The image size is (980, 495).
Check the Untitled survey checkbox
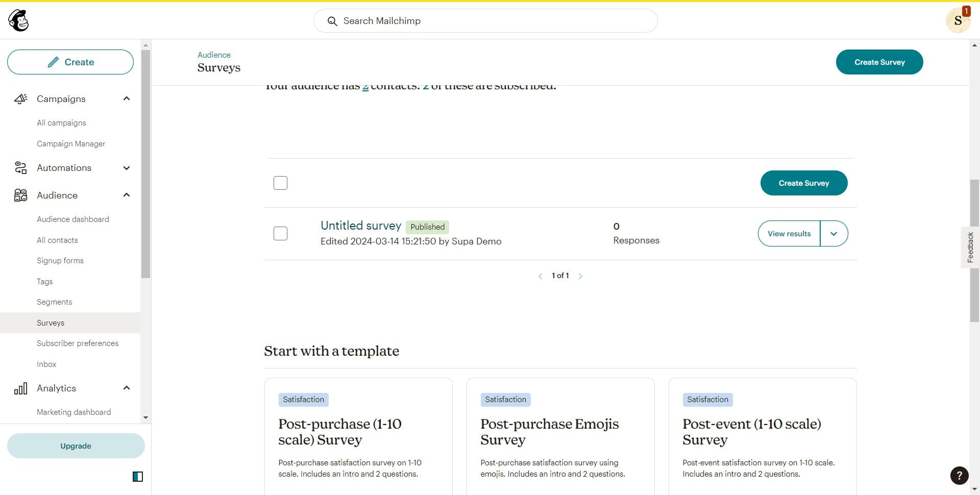[280, 233]
